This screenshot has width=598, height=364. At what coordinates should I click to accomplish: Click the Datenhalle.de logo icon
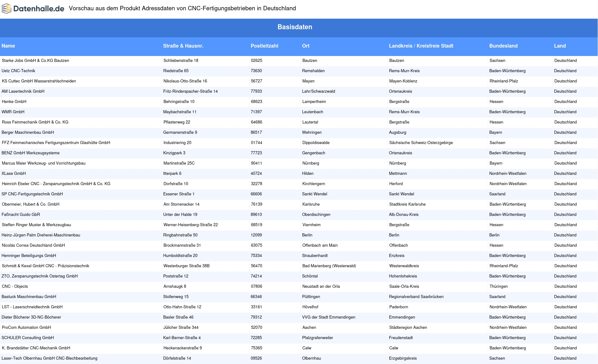pos(7,9)
